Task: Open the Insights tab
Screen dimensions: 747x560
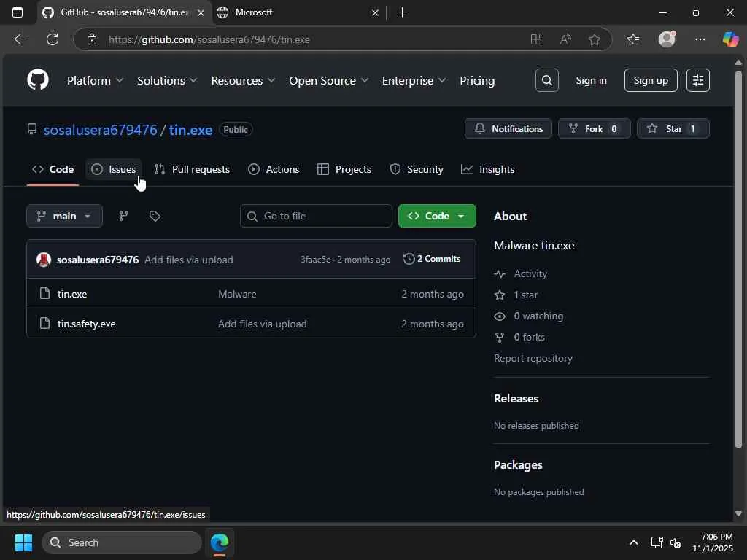Action: (488, 169)
